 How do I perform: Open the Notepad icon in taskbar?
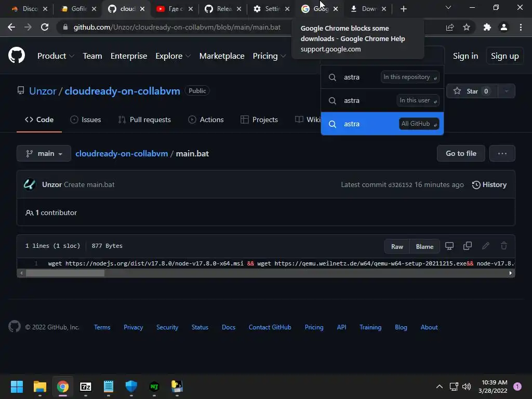click(x=108, y=387)
